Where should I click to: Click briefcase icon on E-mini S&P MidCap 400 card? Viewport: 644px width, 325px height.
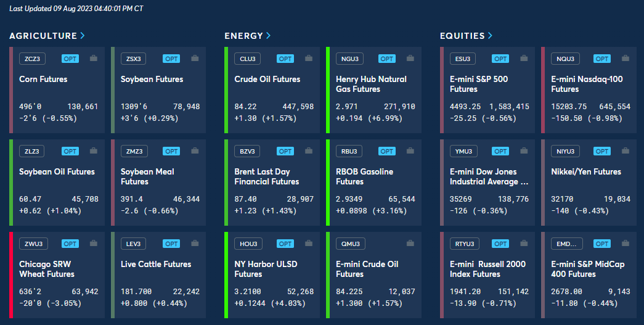coord(626,243)
